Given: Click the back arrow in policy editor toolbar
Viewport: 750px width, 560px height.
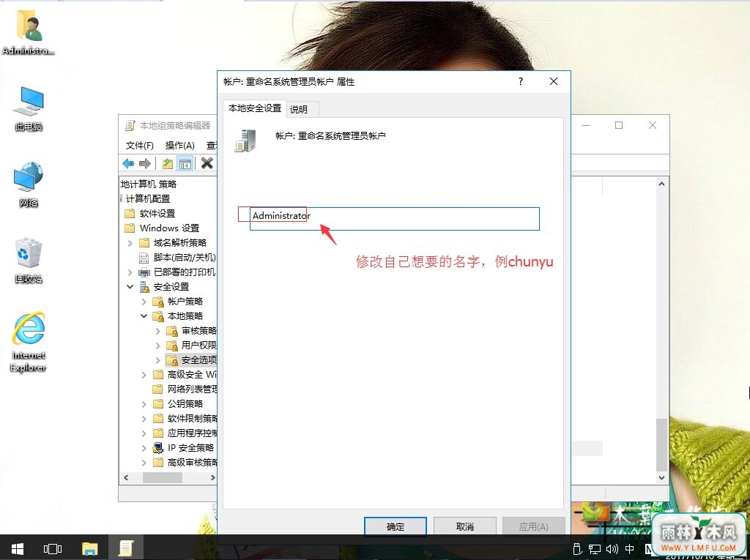Looking at the screenshot, I should pyautogui.click(x=128, y=163).
